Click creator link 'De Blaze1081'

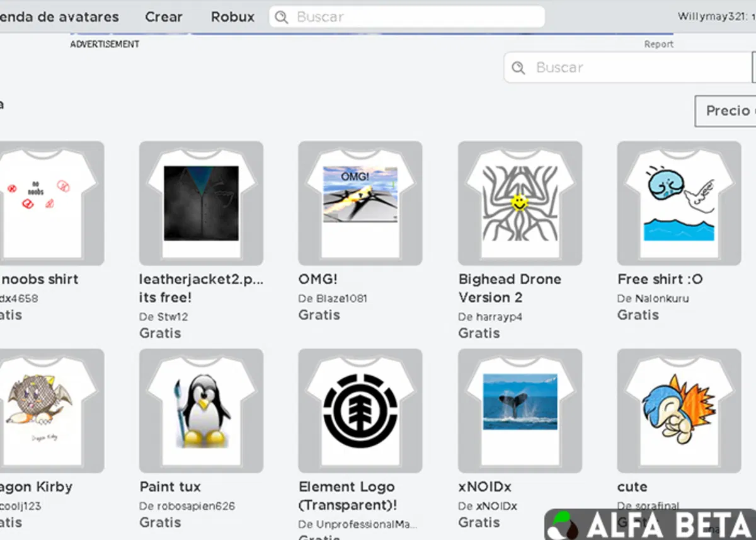[x=332, y=298]
